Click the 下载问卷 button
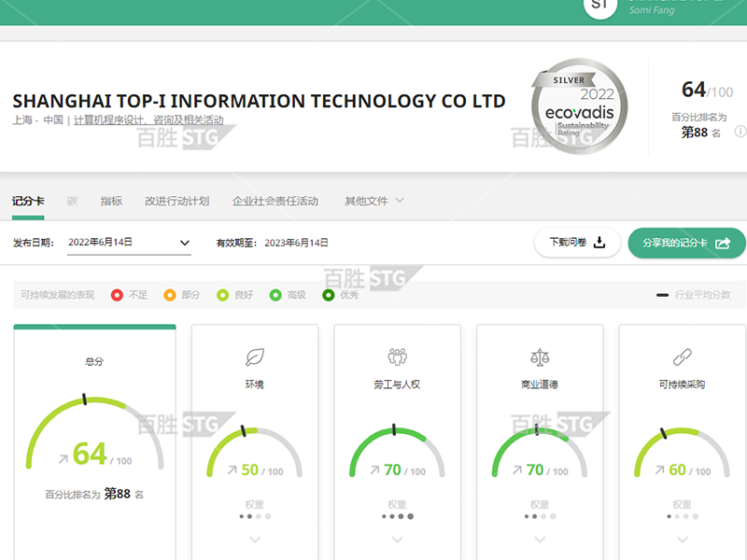This screenshot has height=560, width=747. (577, 243)
